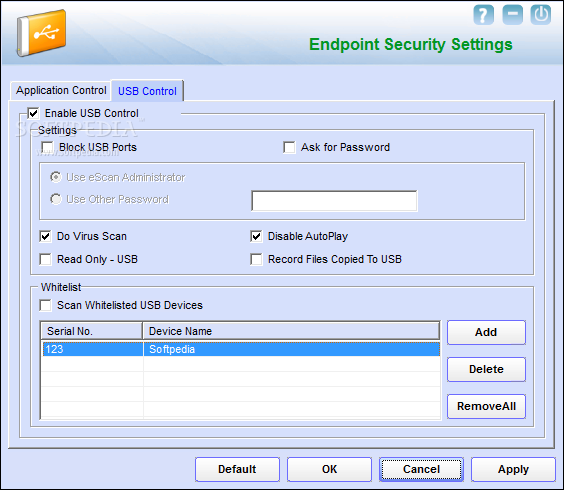The width and height of the screenshot is (564, 490).
Task: Click the Cancel button
Action: coord(421,469)
